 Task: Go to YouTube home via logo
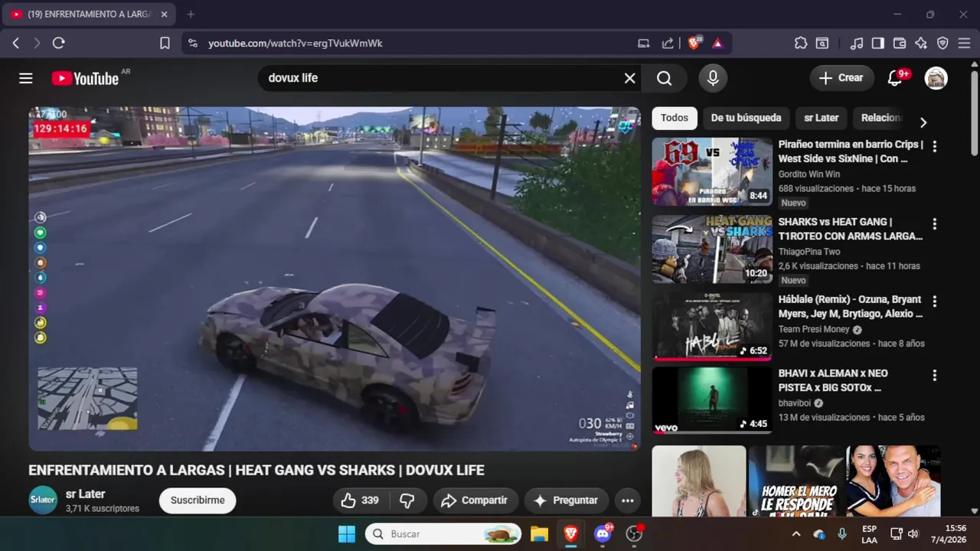85,78
